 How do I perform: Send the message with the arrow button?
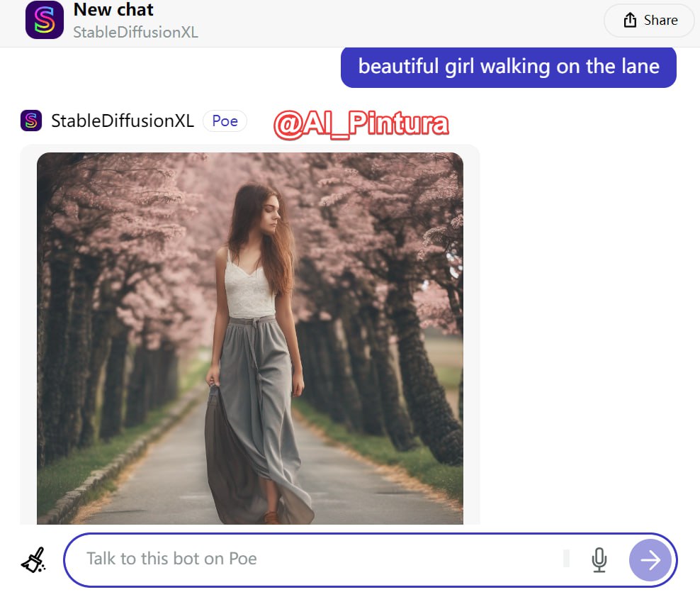click(650, 560)
